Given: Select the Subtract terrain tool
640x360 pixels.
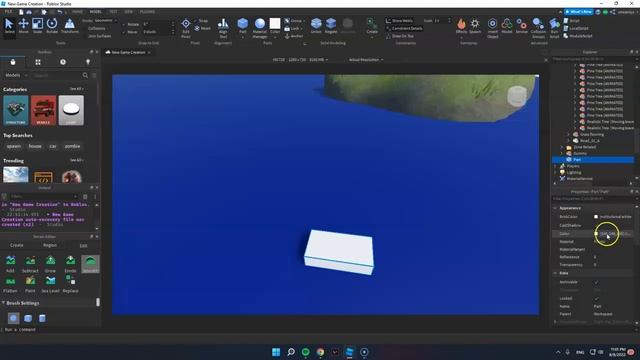Looking at the screenshot, I should pos(30,264).
